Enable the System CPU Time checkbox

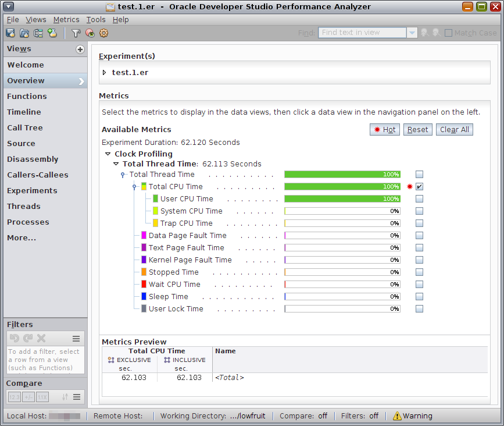point(419,211)
